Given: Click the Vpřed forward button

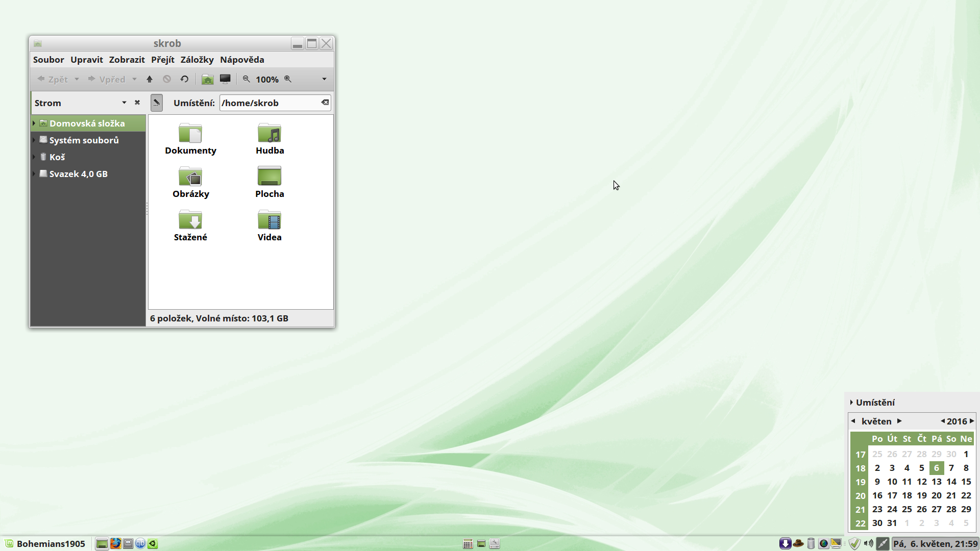Looking at the screenshot, I should coord(107,79).
